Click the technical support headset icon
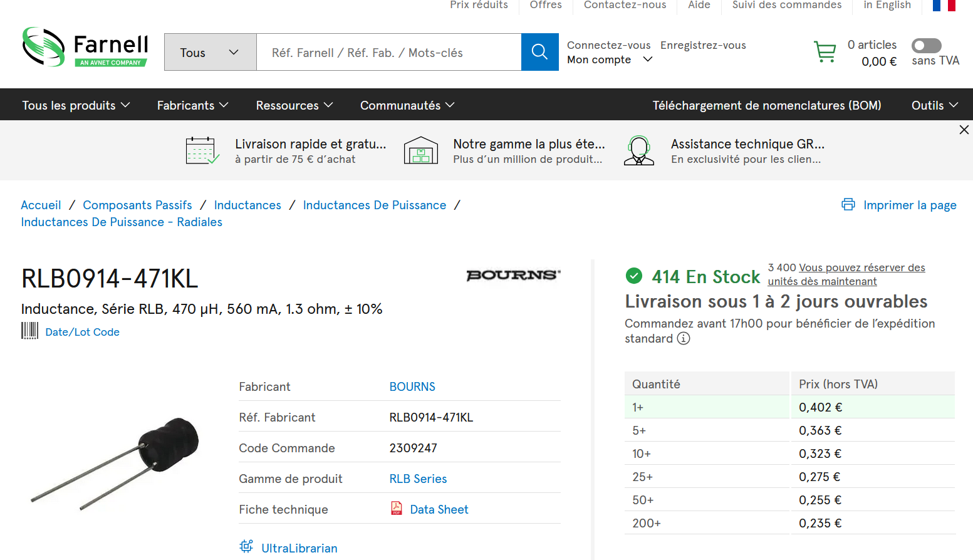973x560 pixels. 639,150
